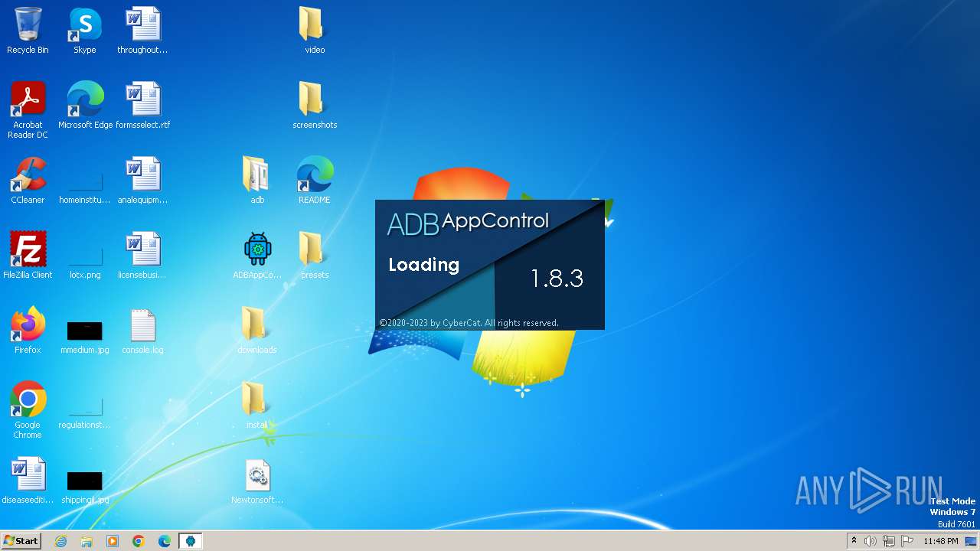Open the install folder

pos(257,406)
